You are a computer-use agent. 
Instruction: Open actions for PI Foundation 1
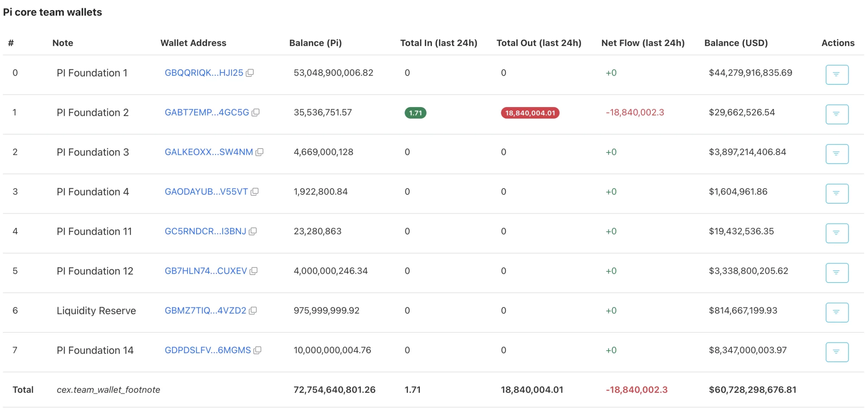tap(836, 74)
